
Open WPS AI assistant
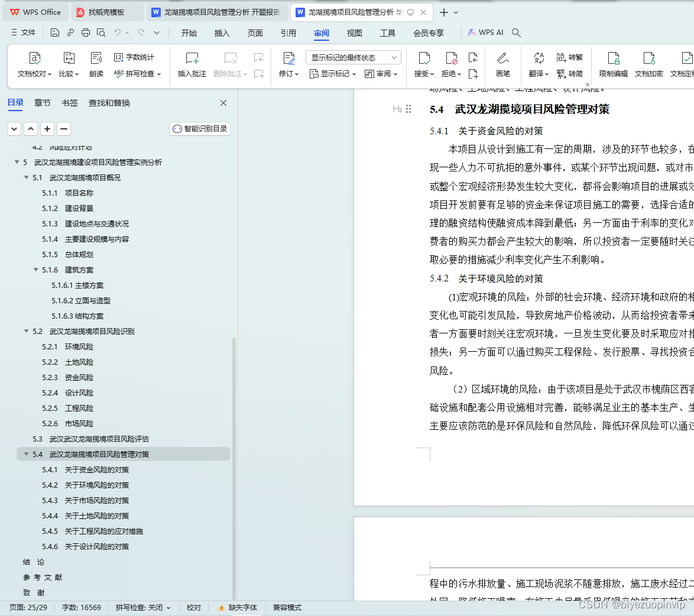[485, 33]
